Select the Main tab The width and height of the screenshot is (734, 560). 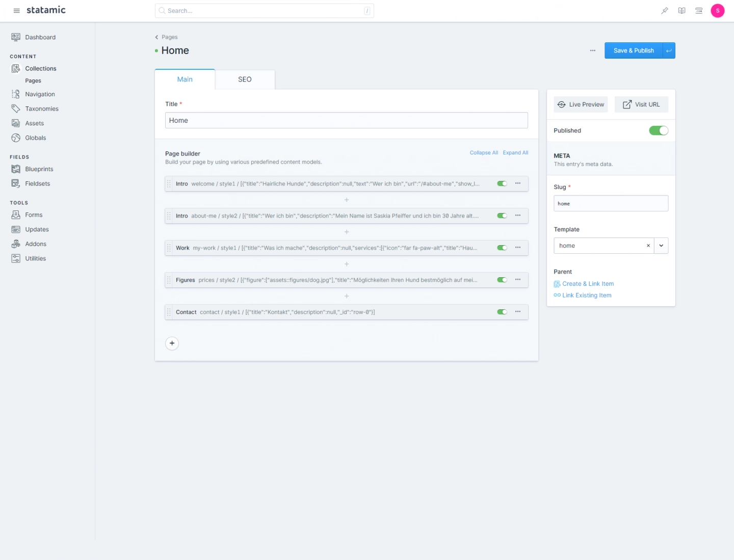click(185, 79)
